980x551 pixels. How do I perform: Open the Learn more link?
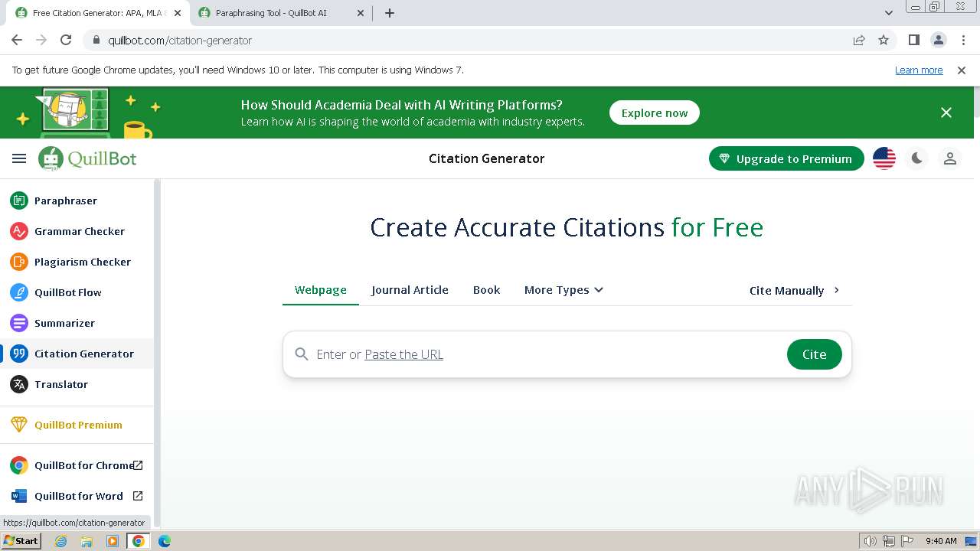tap(919, 70)
